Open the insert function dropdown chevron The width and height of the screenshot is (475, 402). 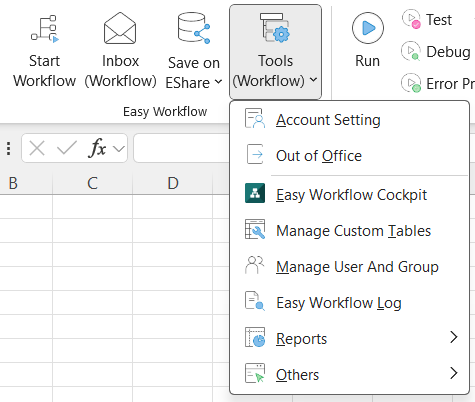[x=119, y=148]
